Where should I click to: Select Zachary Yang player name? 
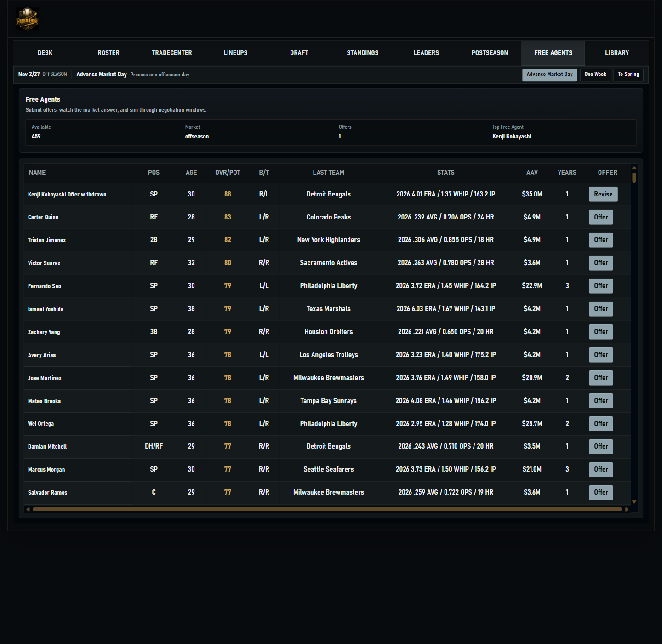pyautogui.click(x=44, y=332)
